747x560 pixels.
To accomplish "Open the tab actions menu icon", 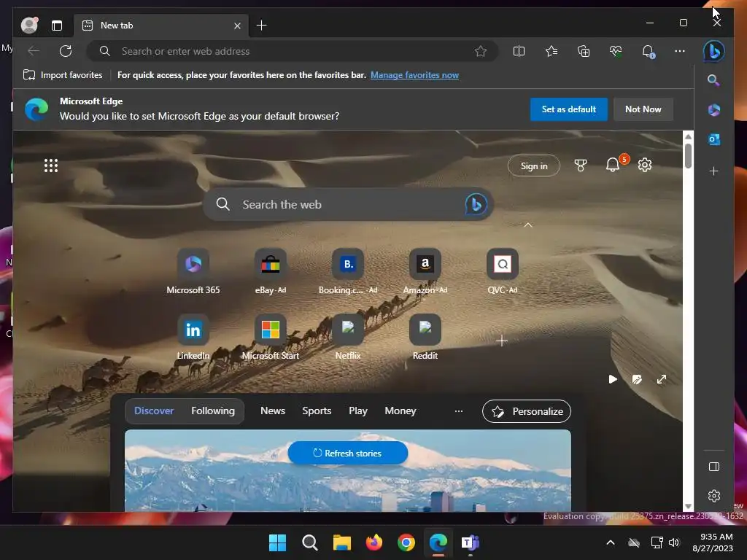I will pyautogui.click(x=57, y=26).
